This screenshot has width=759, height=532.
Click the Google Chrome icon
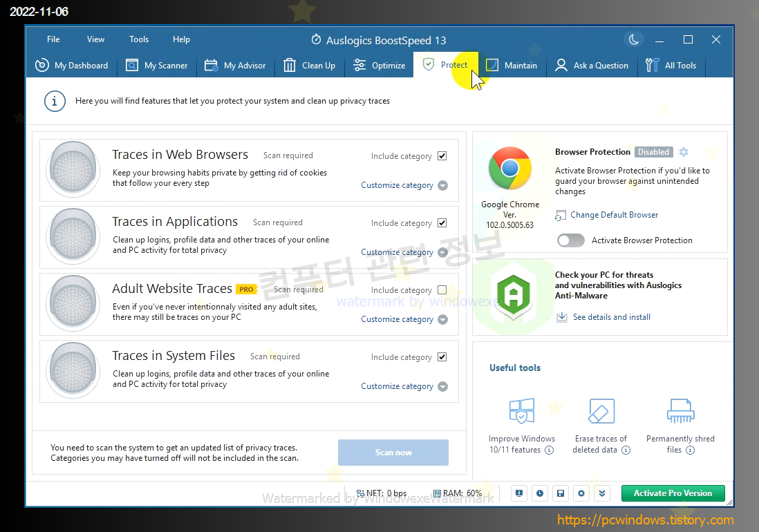point(509,169)
